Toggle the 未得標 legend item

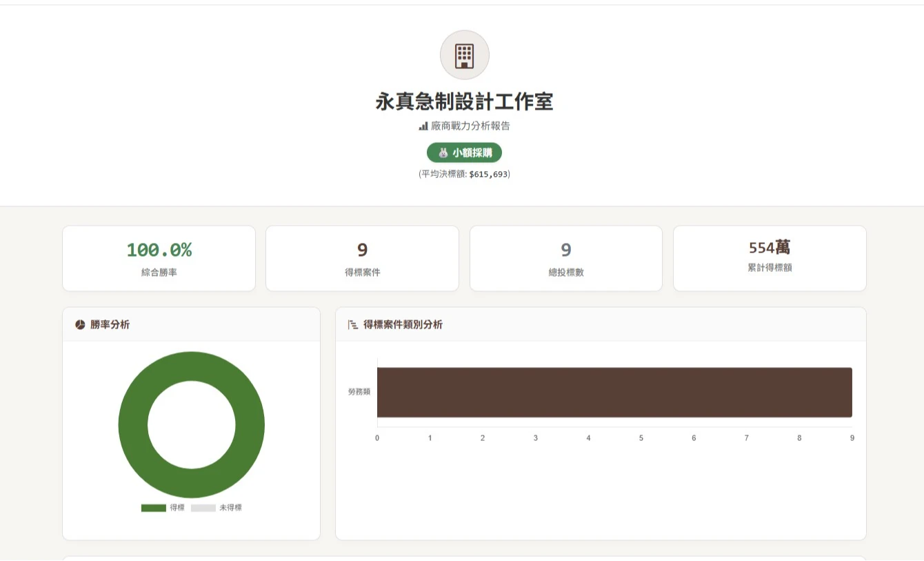pos(217,508)
